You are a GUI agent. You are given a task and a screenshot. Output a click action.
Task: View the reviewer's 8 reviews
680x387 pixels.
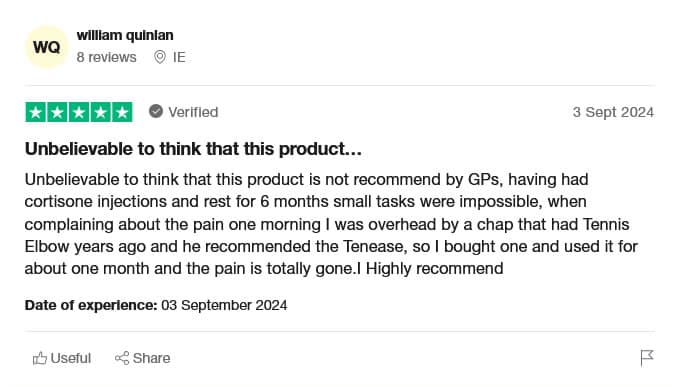[106, 57]
